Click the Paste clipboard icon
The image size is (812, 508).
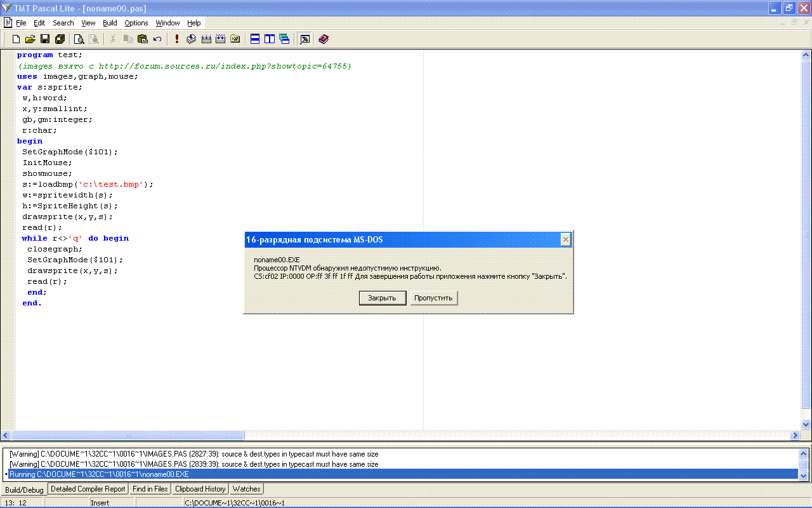(143, 39)
